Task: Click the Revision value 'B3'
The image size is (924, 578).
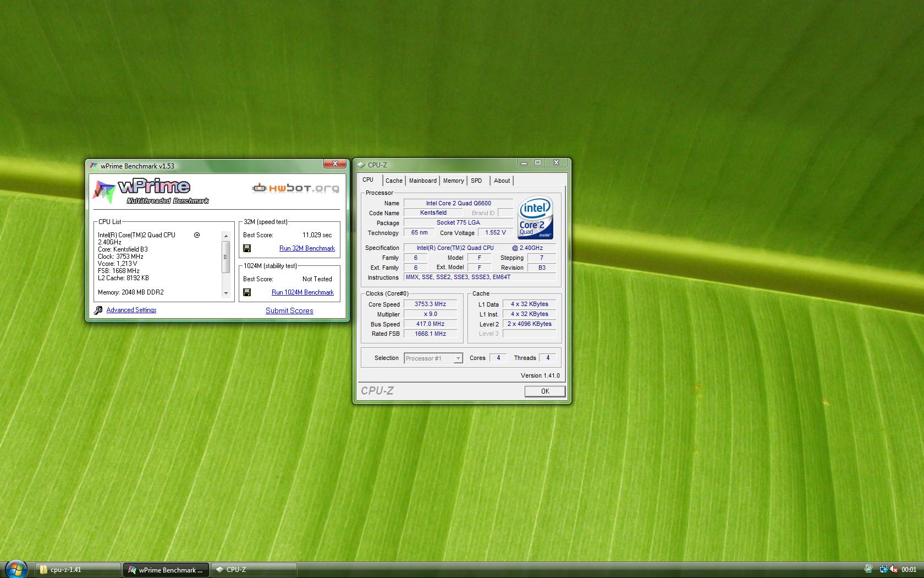Action: (x=542, y=268)
